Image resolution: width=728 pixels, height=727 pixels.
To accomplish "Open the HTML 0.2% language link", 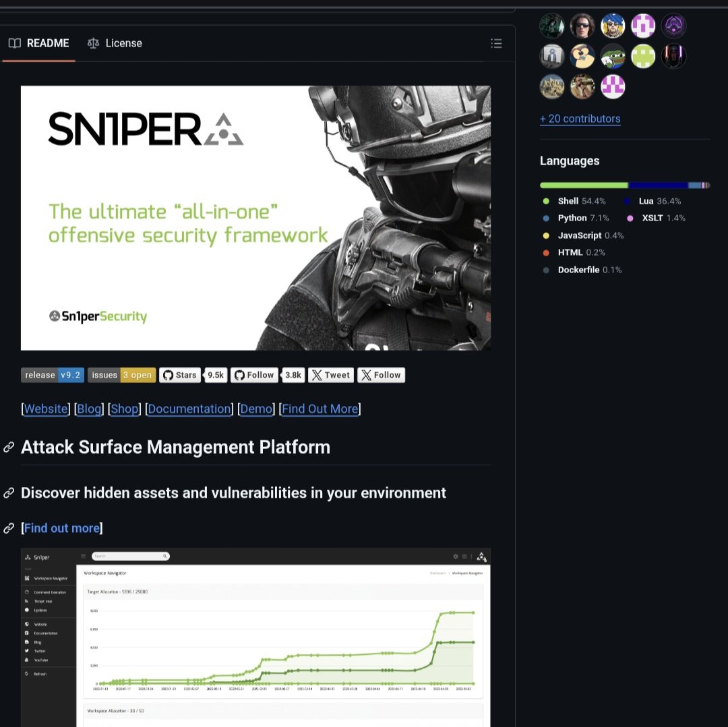I will point(574,252).
